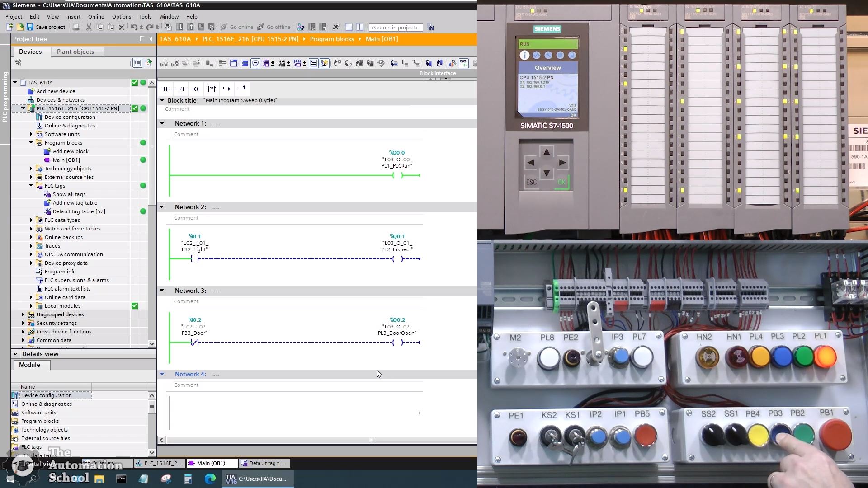Insert a normally closed contact
Screen dimensions: 868x488
click(181, 89)
